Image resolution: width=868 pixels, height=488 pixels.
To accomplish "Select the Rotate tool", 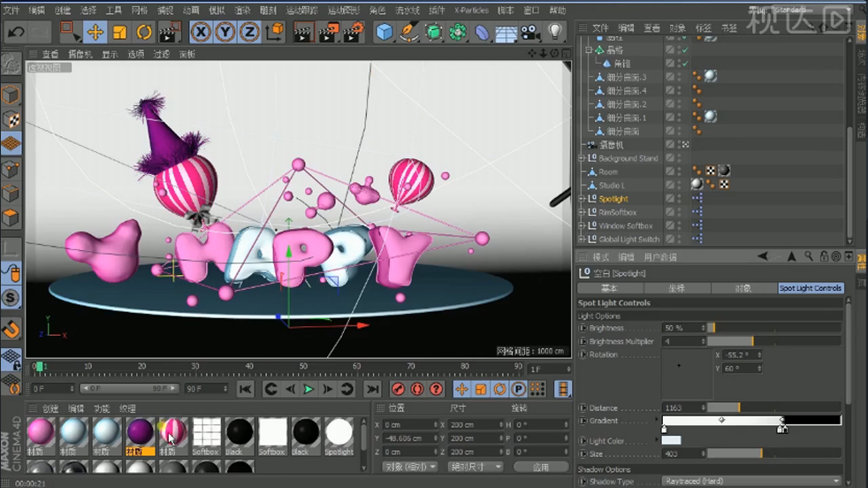I will [x=144, y=32].
